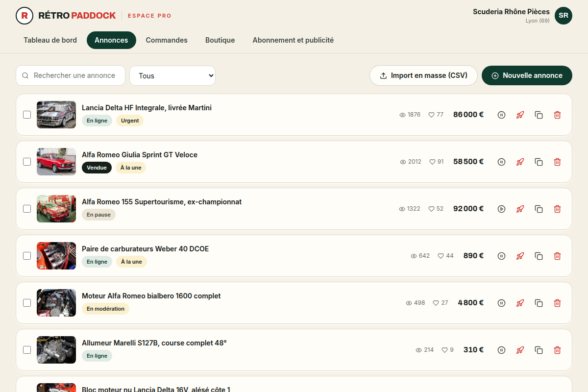The width and height of the screenshot is (588, 392).
Task: Duplicate the Moteur Alfa Romeo bialbero listing
Action: (539, 303)
